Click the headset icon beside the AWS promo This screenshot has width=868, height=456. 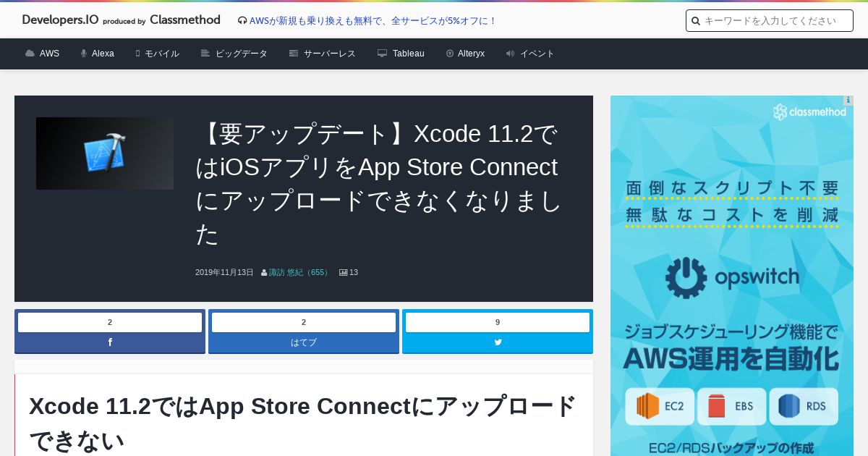click(x=242, y=21)
